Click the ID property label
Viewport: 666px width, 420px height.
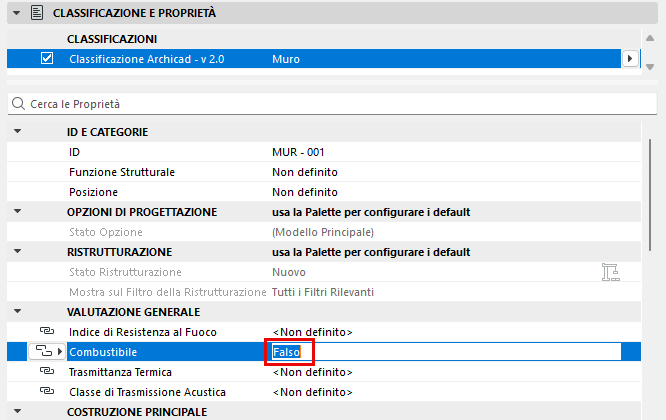[74, 152]
